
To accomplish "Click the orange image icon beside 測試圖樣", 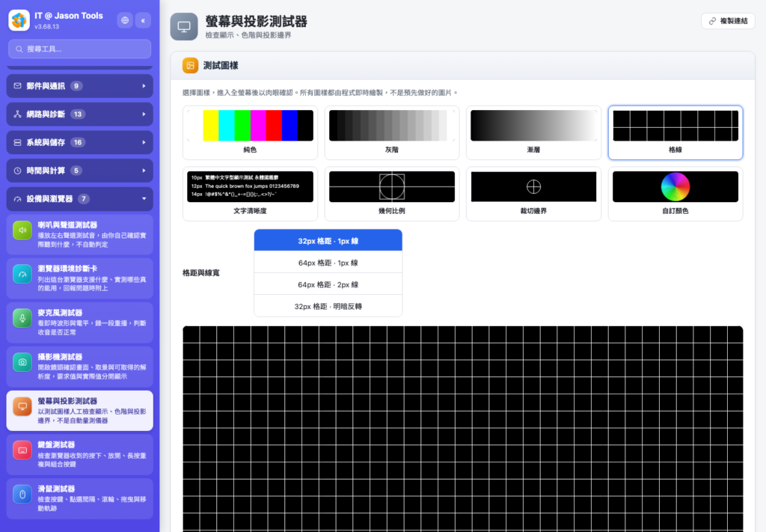I will coord(191,65).
